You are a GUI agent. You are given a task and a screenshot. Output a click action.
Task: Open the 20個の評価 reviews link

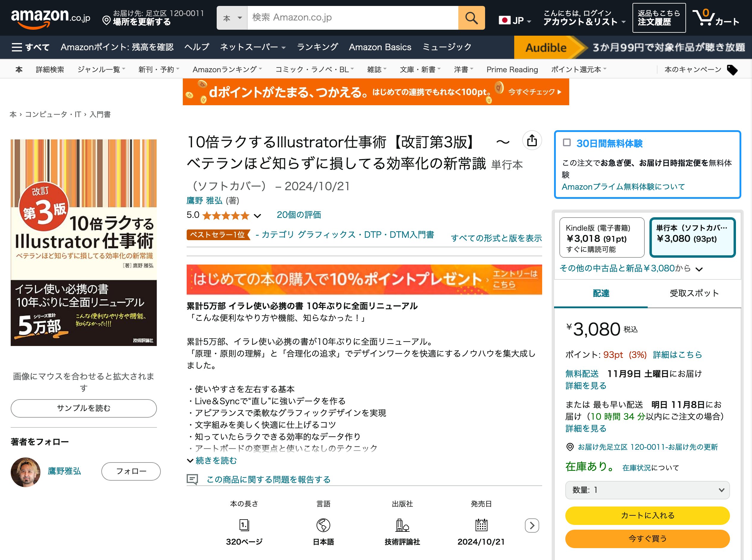pyautogui.click(x=299, y=215)
